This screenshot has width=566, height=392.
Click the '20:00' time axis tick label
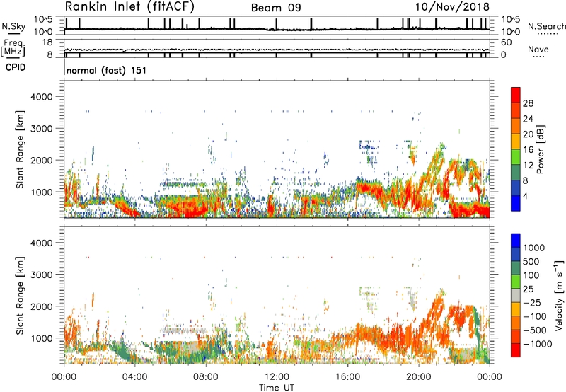(x=418, y=377)
